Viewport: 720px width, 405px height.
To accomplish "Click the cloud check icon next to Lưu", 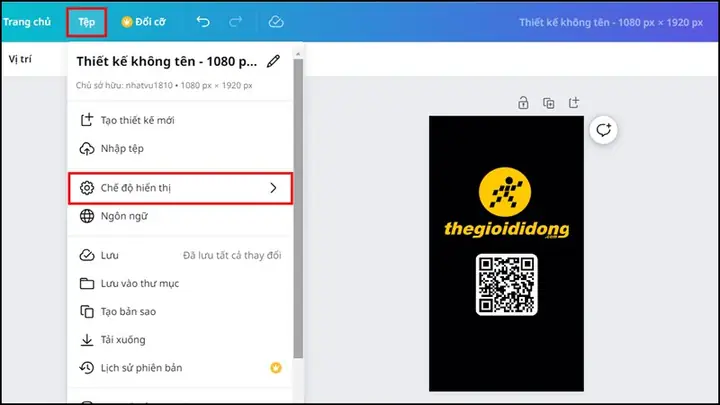I will 87,255.
